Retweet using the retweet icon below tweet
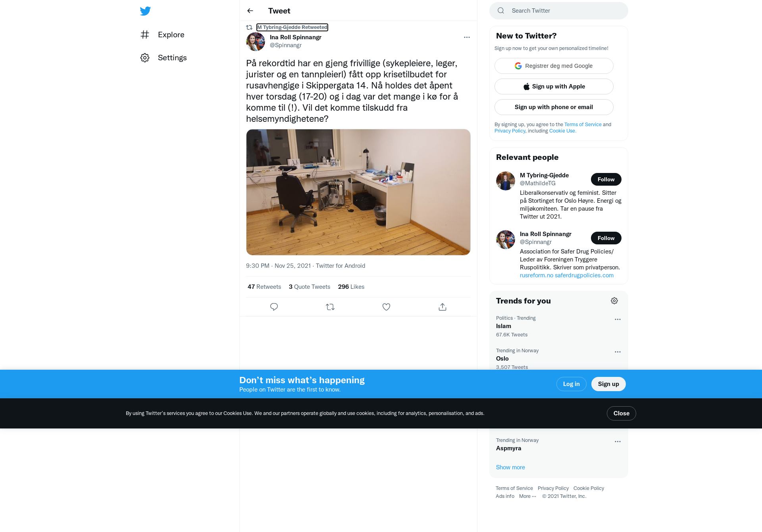This screenshot has height=532, width=762. [x=330, y=307]
